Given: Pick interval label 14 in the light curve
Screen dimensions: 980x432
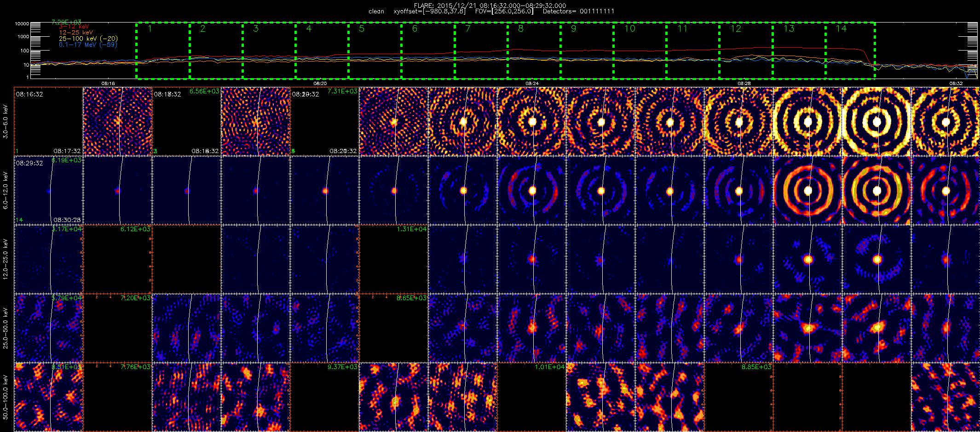Looking at the screenshot, I should [x=841, y=28].
